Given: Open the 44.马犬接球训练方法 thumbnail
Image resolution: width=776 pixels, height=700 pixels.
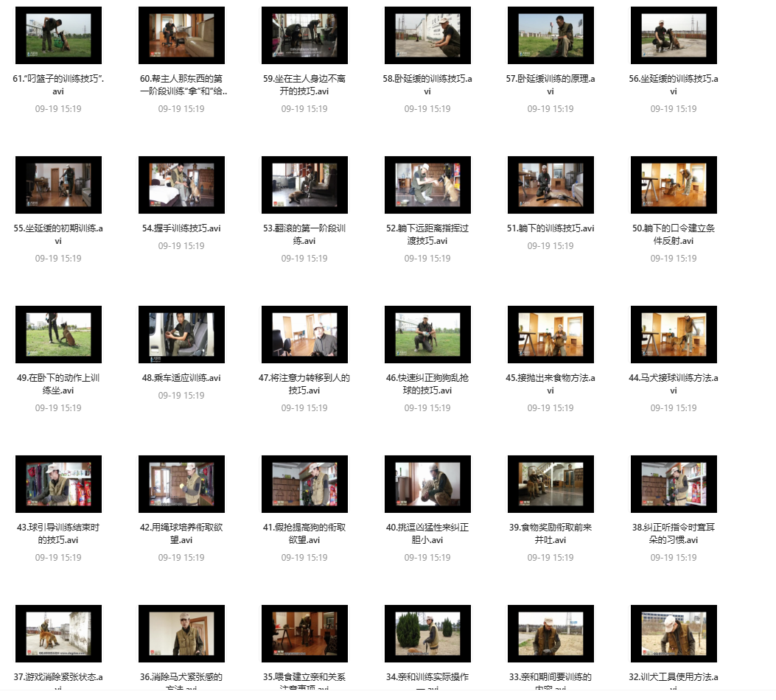Looking at the screenshot, I should [x=674, y=335].
